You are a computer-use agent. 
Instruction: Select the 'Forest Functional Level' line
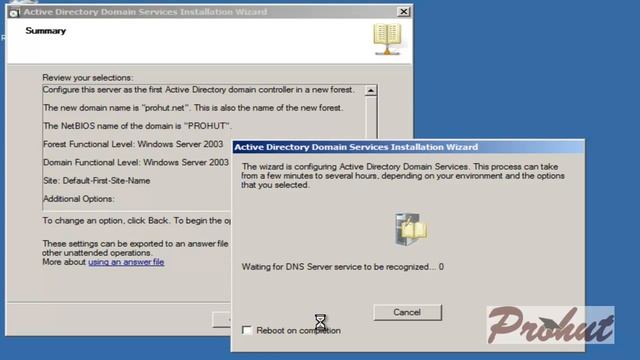pos(133,144)
